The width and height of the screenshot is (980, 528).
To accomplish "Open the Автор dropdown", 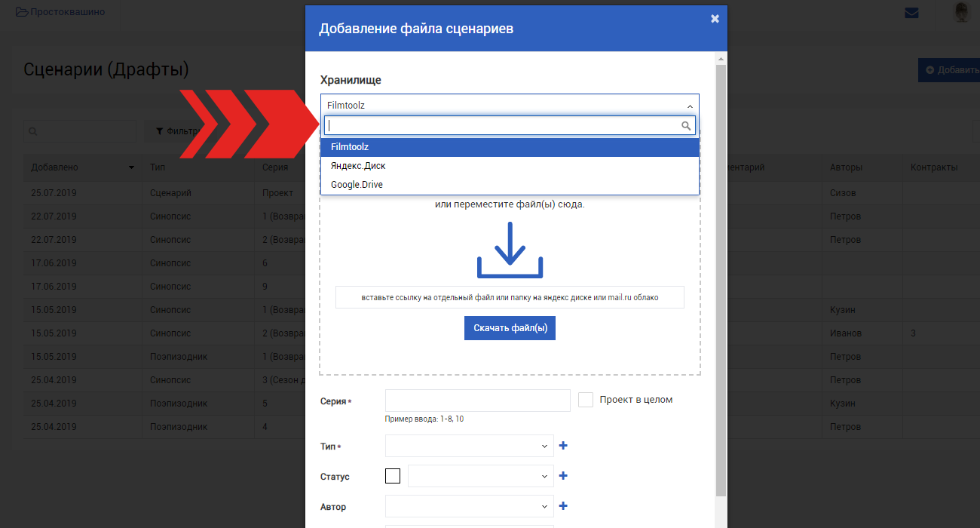I will pos(469,506).
